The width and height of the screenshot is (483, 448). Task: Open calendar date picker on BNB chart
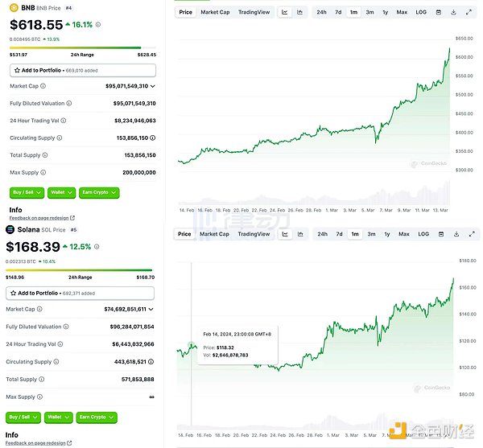pyautogui.click(x=440, y=12)
